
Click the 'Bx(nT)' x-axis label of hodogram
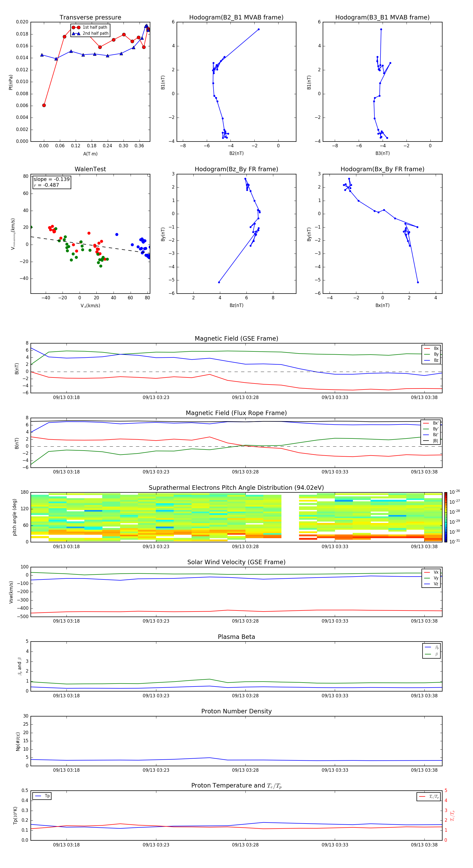382,305
